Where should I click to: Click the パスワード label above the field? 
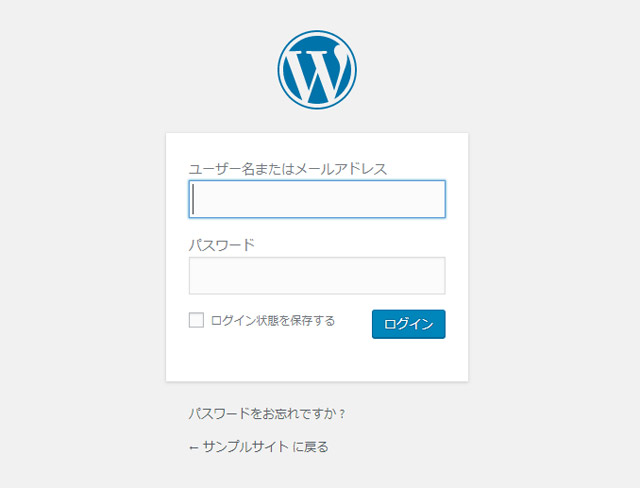[222, 245]
